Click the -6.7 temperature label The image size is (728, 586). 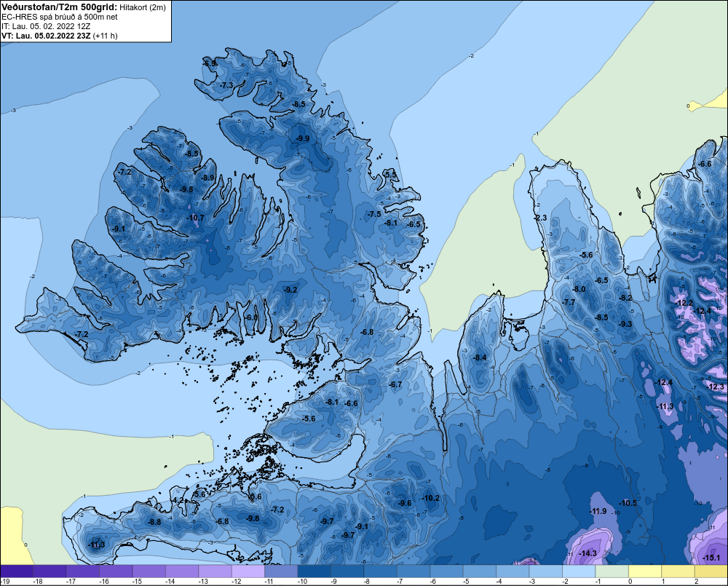click(x=395, y=384)
